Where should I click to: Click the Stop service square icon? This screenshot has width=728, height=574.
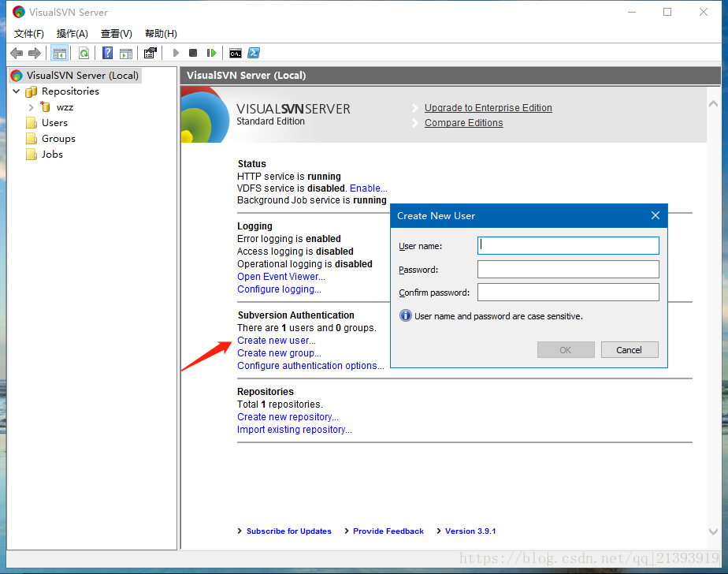193,54
